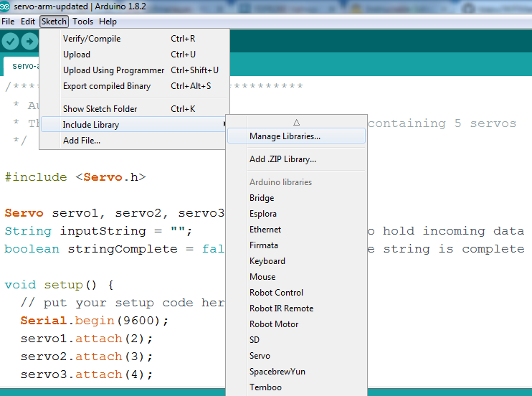
Task: Click the Arduino logo in title bar
Action: tap(4, 6)
